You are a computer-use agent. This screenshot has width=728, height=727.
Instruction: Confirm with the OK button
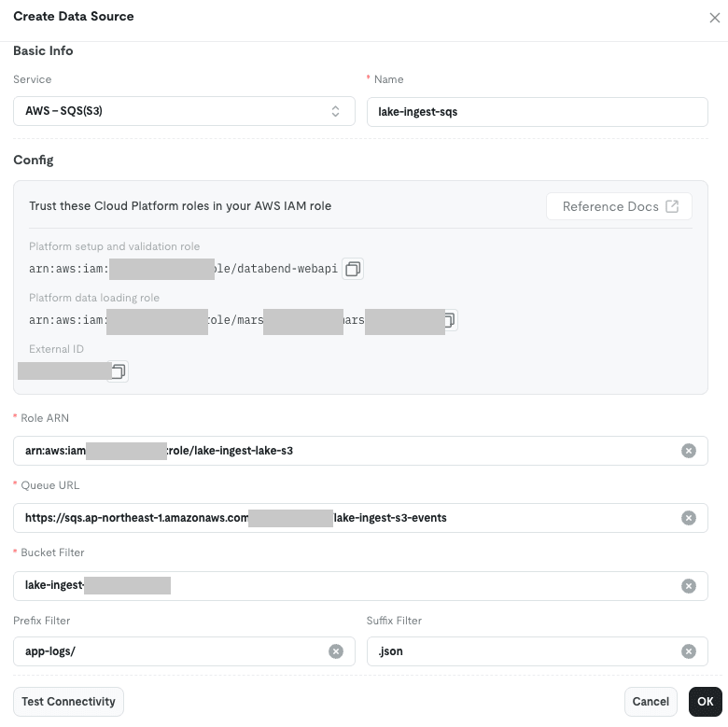(706, 702)
